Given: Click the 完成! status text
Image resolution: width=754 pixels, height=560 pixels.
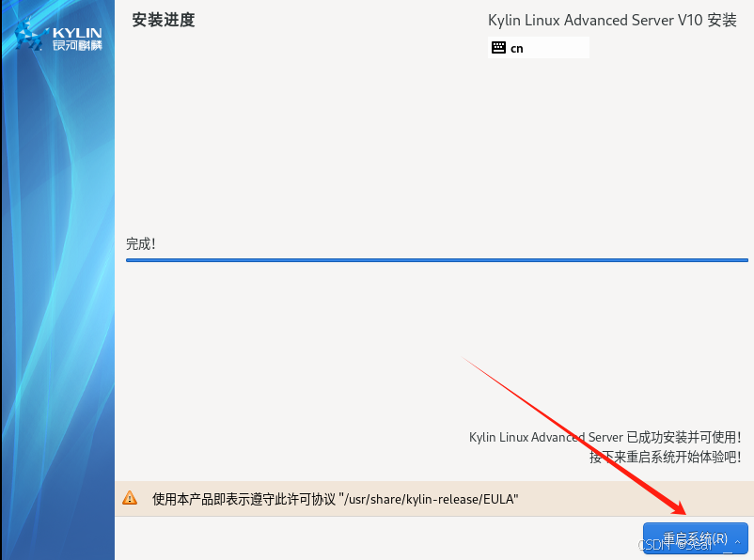Looking at the screenshot, I should coord(140,244).
